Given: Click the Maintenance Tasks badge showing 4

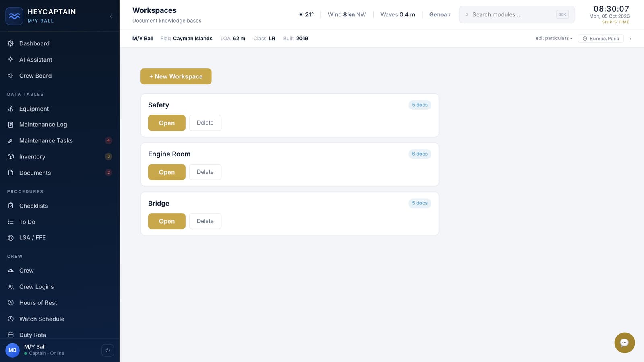Looking at the screenshot, I should [x=109, y=140].
